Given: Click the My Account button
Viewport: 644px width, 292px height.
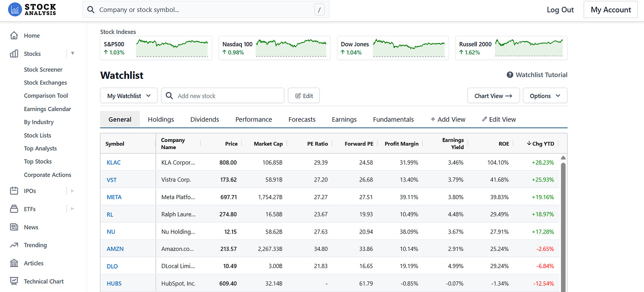Looking at the screenshot, I should 611,10.
